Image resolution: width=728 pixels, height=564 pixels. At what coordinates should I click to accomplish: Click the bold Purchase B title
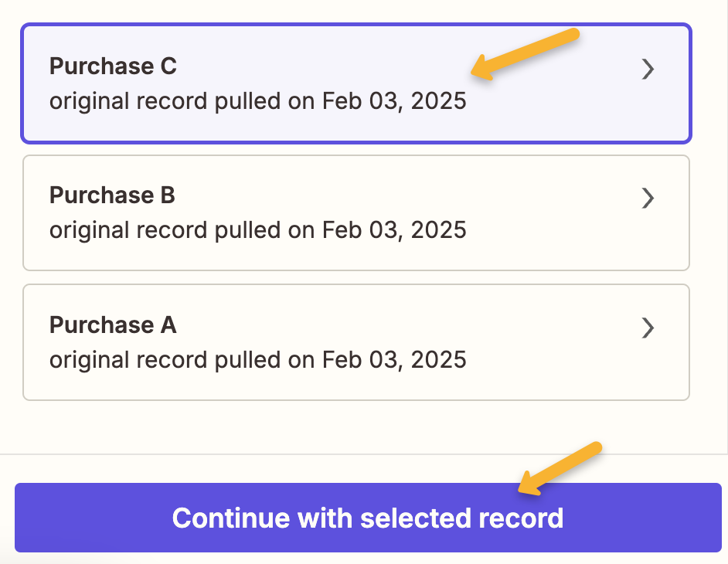click(112, 196)
